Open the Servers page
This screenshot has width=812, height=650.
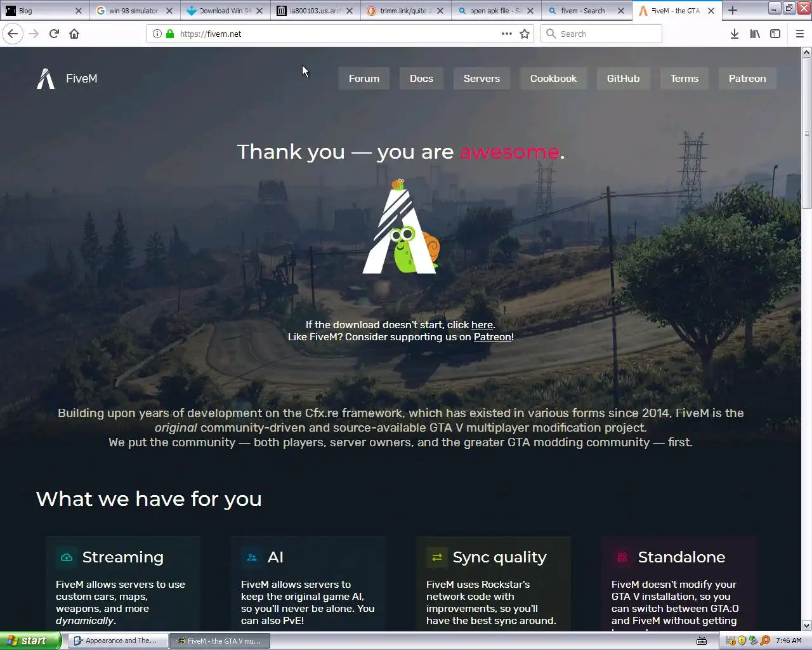point(481,79)
